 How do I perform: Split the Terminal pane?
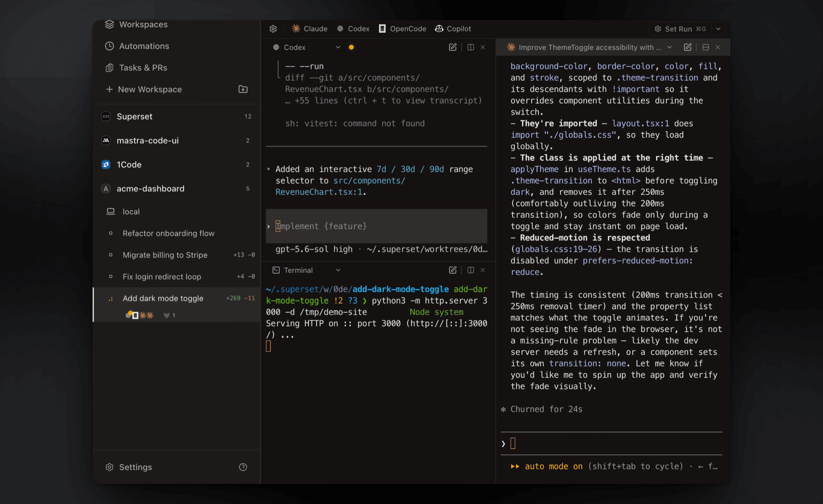[x=471, y=270]
